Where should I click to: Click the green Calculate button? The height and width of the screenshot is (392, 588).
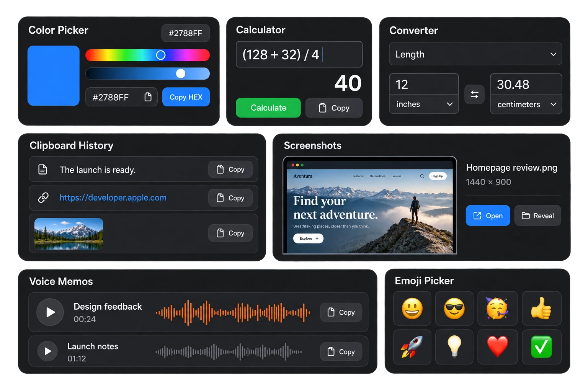tap(268, 108)
